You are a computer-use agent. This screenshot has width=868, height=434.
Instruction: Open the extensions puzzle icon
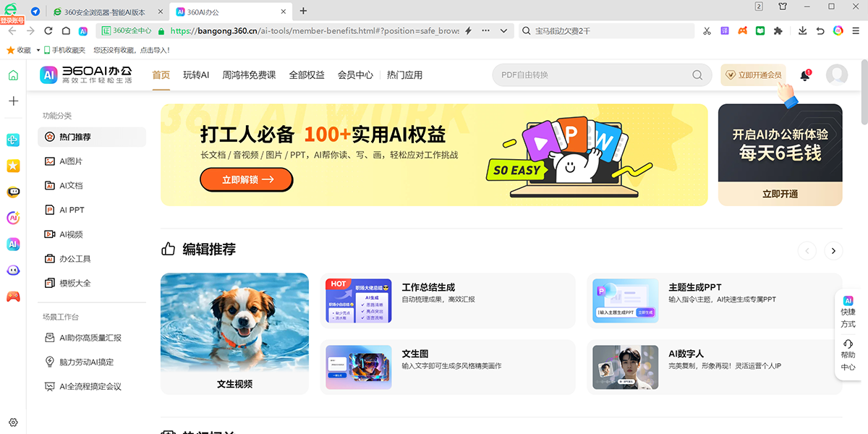pos(778,31)
